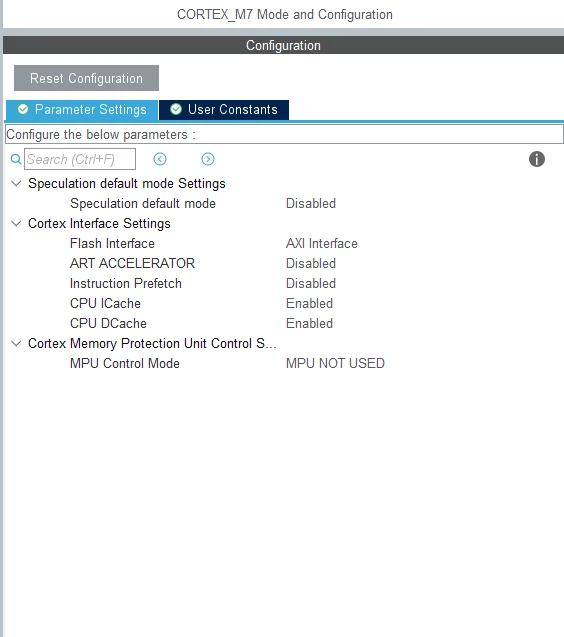Click the Parameter Settings green check icon
The image size is (564, 637).
tap(23, 109)
